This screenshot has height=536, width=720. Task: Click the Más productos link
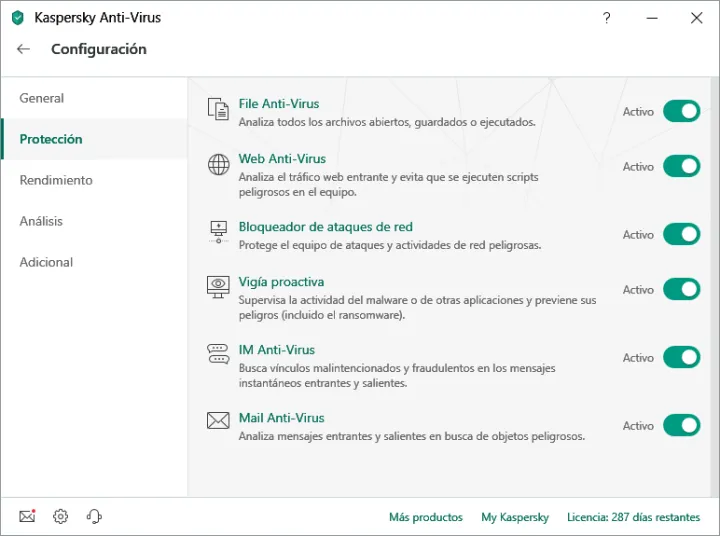[x=426, y=517]
